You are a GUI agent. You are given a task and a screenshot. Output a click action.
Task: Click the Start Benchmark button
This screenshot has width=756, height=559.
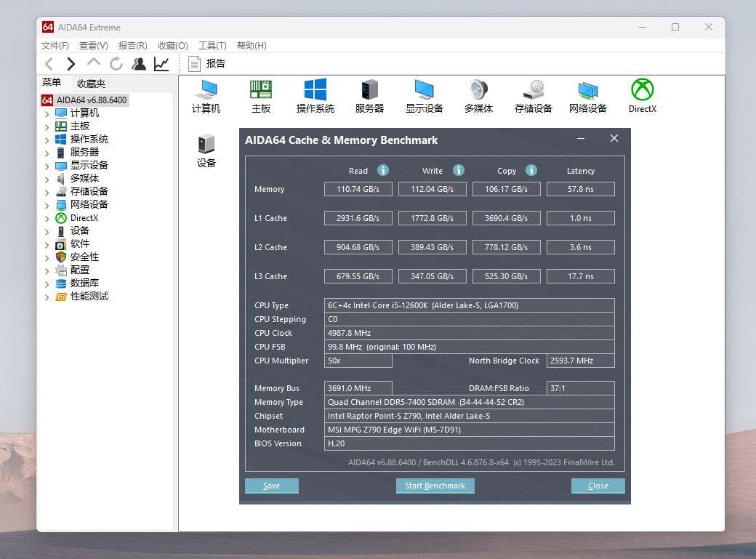[435, 486]
